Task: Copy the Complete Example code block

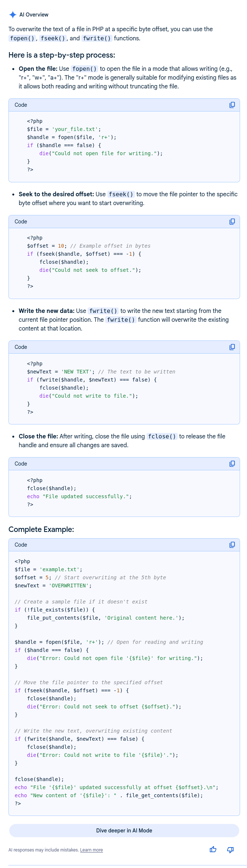Action: pos(232,545)
